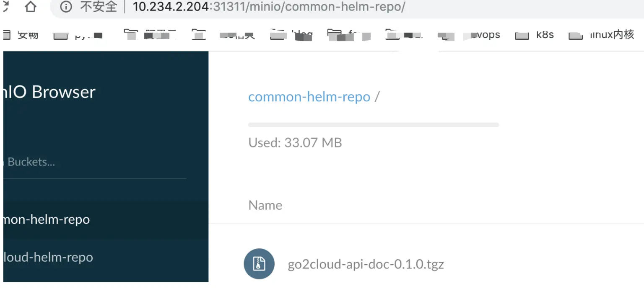
Task: Click the not-secure site info icon
Action: [x=66, y=7]
